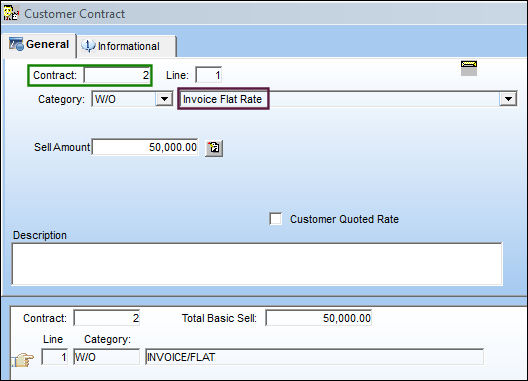
Task: Click the lower Contract field showing 2
Action: click(x=107, y=318)
